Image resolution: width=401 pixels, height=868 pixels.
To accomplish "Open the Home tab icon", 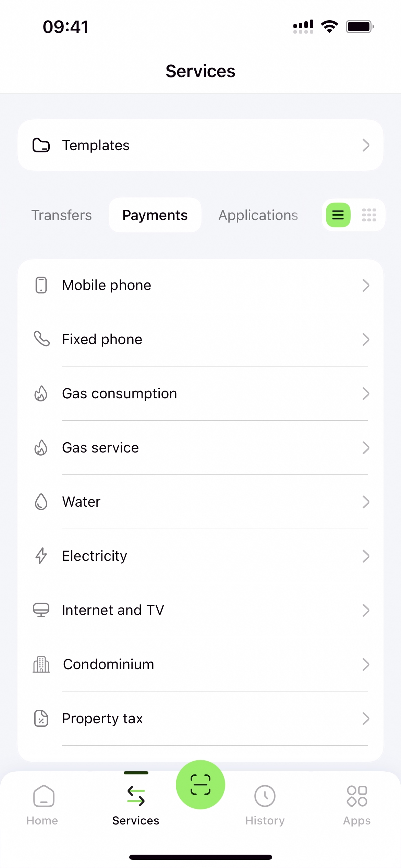I will pyautogui.click(x=43, y=796).
